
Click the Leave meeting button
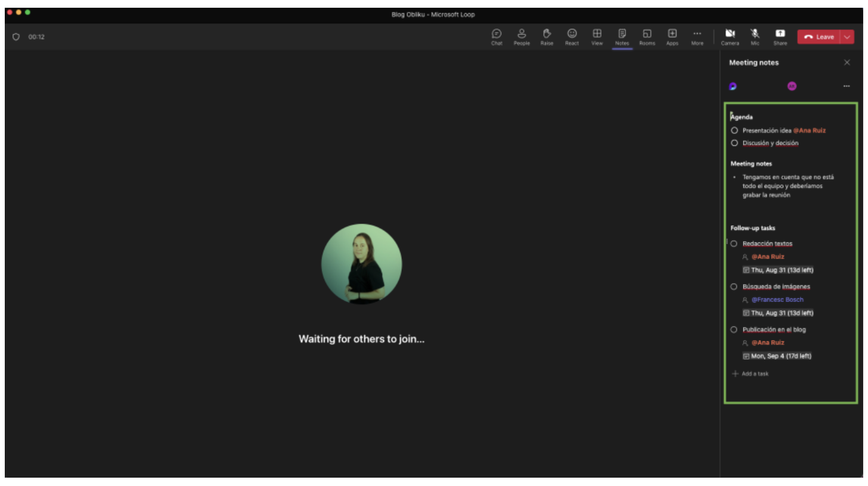coord(819,37)
